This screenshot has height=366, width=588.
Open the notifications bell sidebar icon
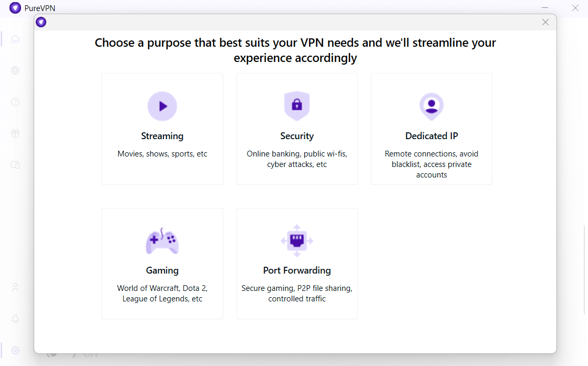click(15, 319)
